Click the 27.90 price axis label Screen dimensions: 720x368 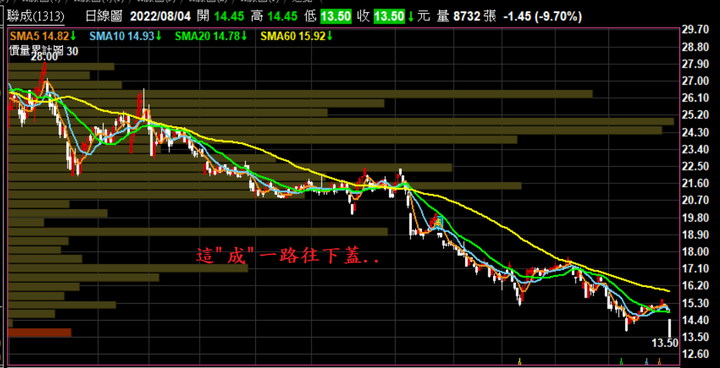696,64
